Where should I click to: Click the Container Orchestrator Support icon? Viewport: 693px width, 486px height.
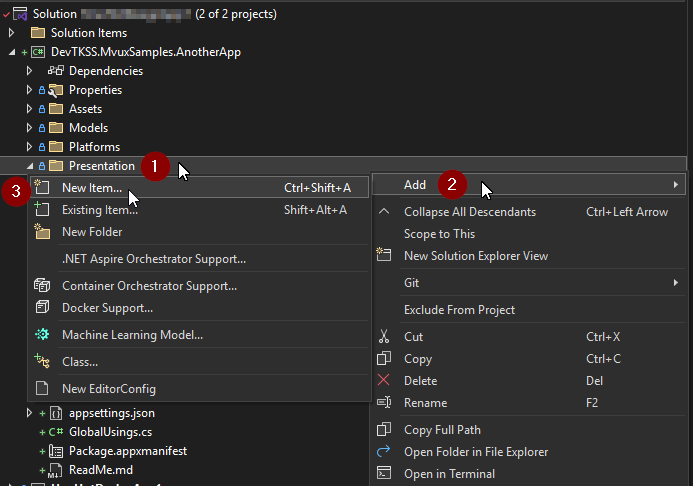coord(42,285)
